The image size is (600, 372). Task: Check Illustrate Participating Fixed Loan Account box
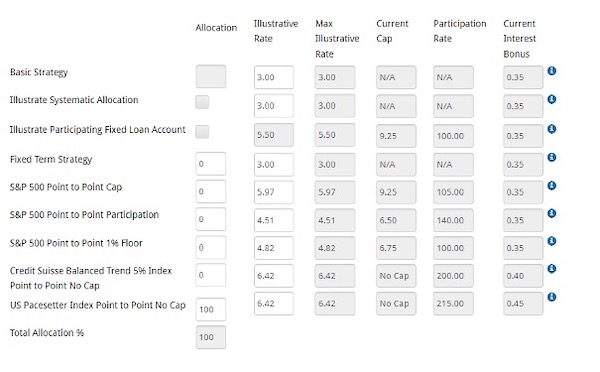(202, 132)
